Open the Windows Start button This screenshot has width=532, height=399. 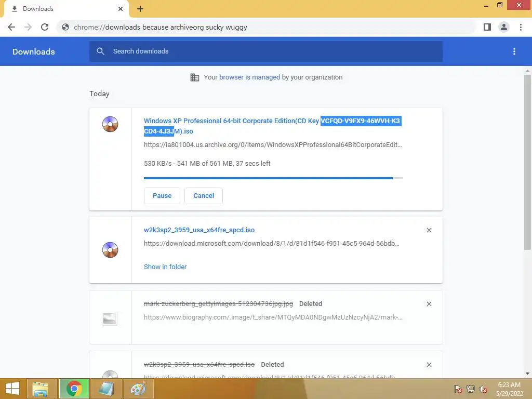click(12, 389)
